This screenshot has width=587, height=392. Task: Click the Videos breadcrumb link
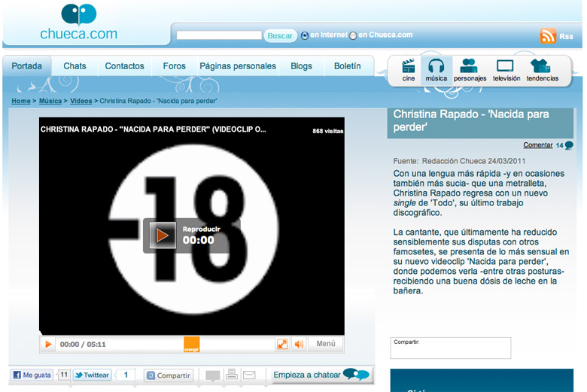81,101
